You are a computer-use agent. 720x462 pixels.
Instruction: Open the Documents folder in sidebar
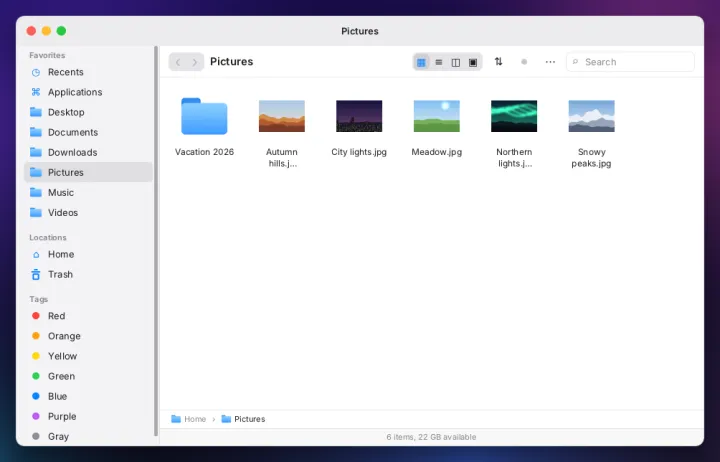[x=88, y=132]
